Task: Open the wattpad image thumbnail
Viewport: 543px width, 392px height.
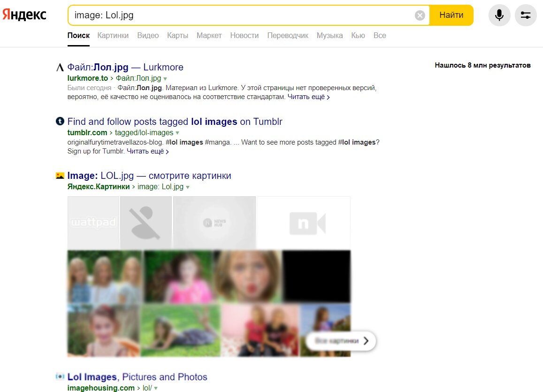Action: point(93,222)
